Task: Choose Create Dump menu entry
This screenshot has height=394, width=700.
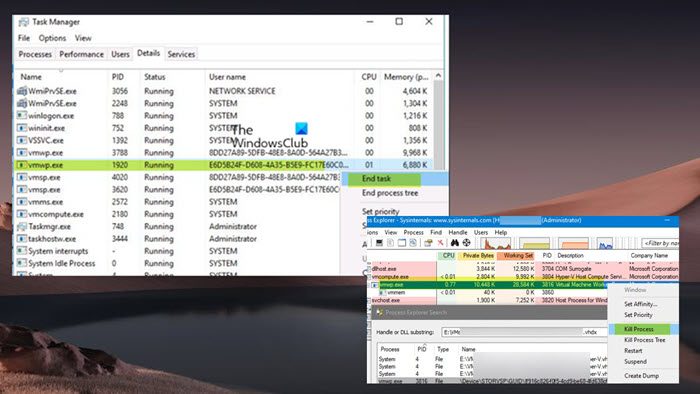Action: point(642,376)
